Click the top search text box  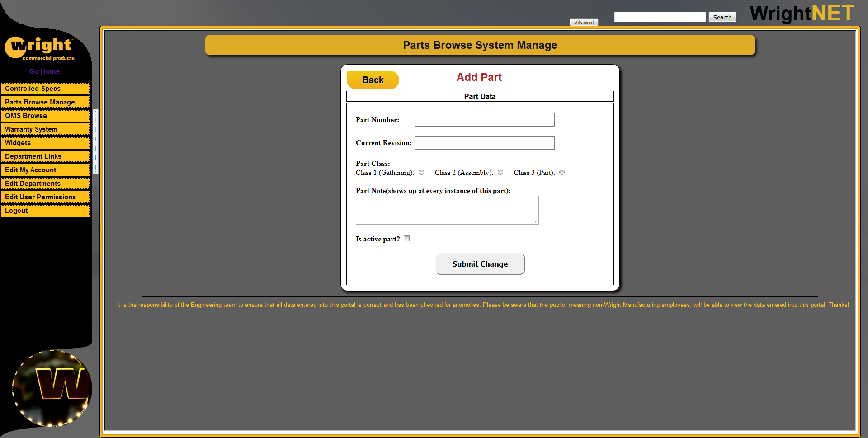click(660, 17)
